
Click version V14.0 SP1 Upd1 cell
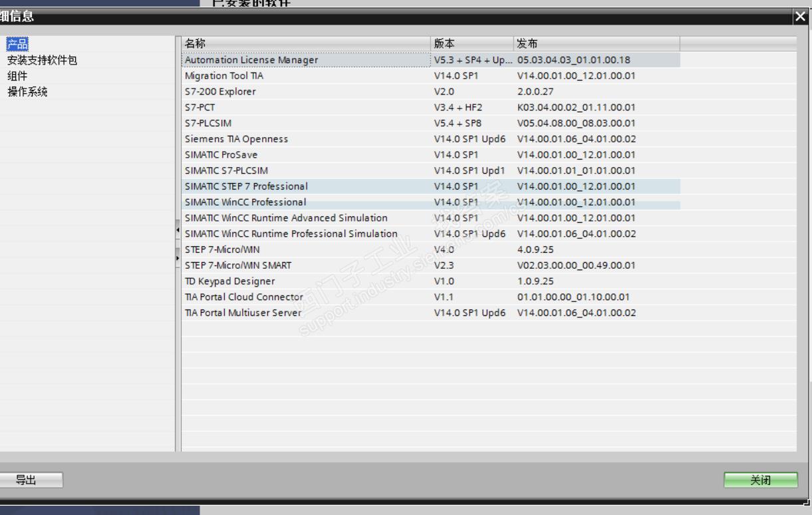click(473, 170)
